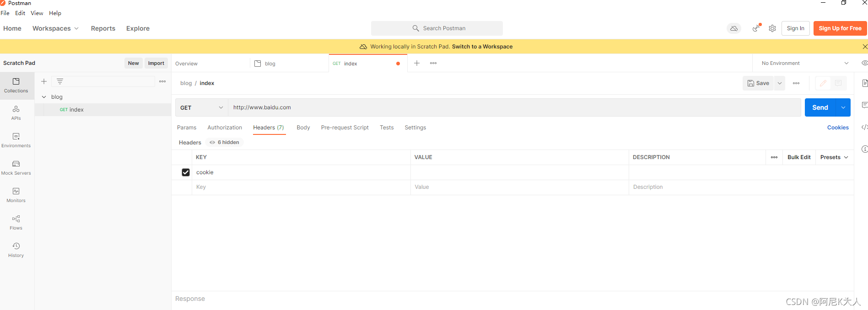This screenshot has width=868, height=310.
Task: Open the info icon in the right sidebar
Action: pyautogui.click(x=864, y=149)
